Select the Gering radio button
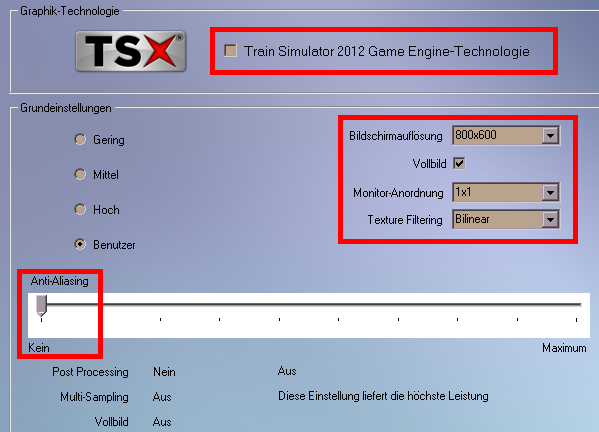The height and width of the screenshot is (432, 599). (80, 139)
